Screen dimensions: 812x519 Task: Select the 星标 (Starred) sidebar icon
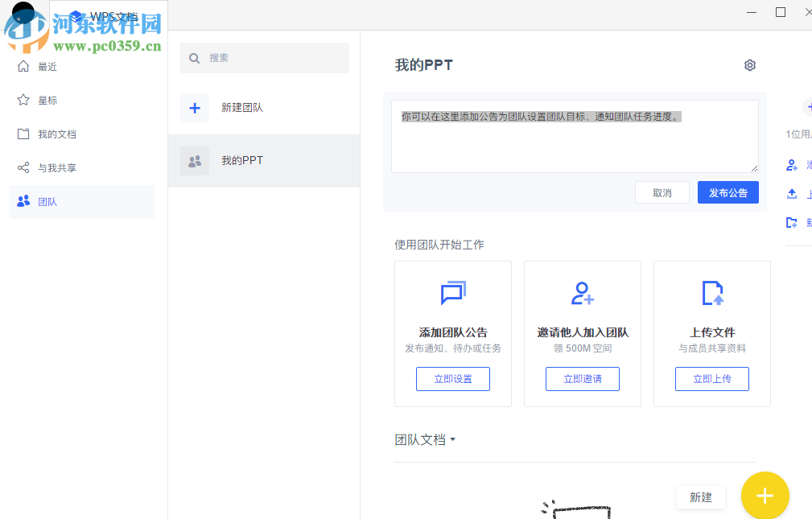[x=23, y=100]
